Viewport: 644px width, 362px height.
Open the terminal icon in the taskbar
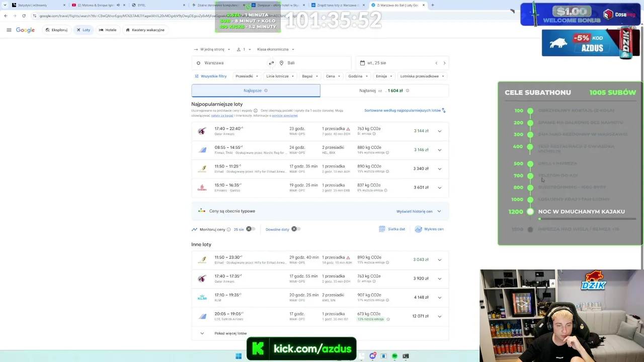tap(406, 356)
